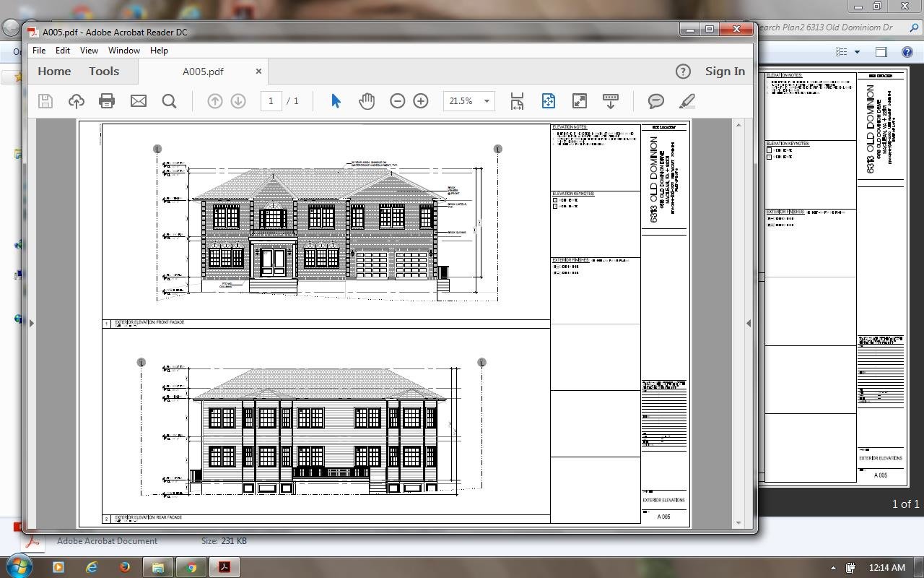Save the A005 document to cloud
The image size is (924, 578).
click(76, 101)
